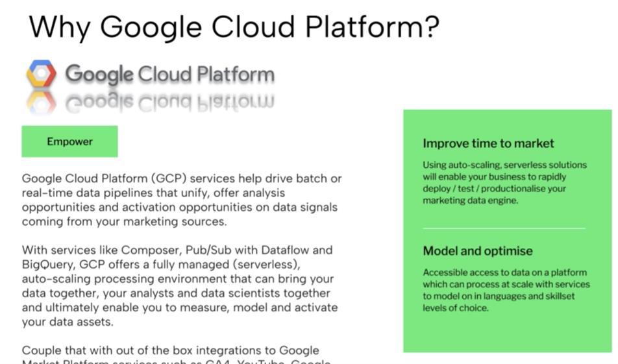Click the paragraph starting 'With services like Composer'
Screen dimensions: 618x364
(180, 285)
